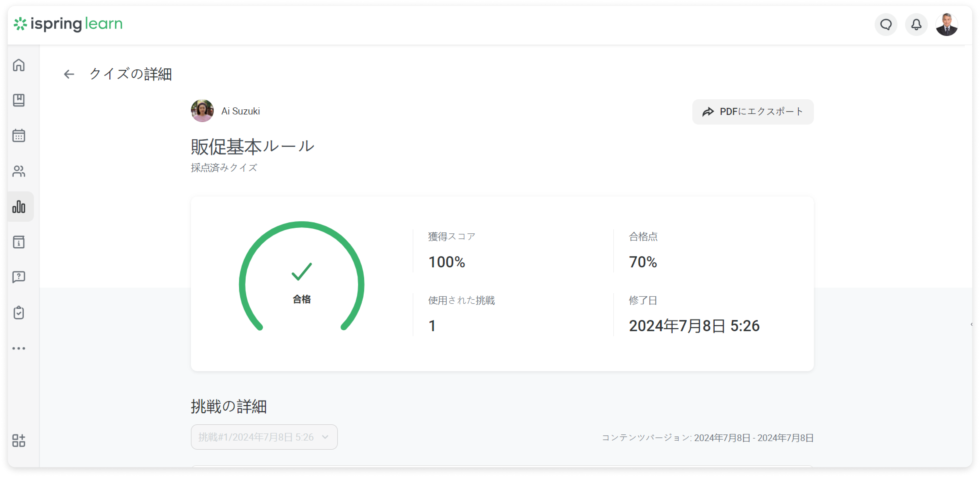Click the 採点済みクイズ subtitle
This screenshot has height=477, width=980.
pos(224,168)
